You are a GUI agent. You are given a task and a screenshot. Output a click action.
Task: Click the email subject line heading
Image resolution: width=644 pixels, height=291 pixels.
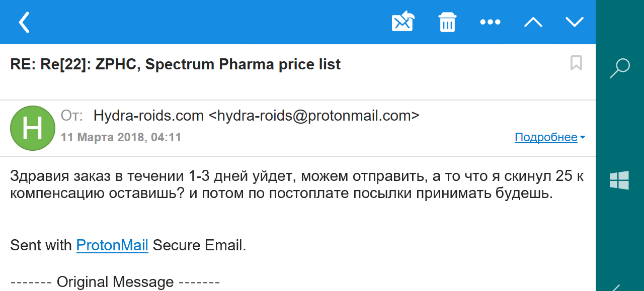click(175, 64)
